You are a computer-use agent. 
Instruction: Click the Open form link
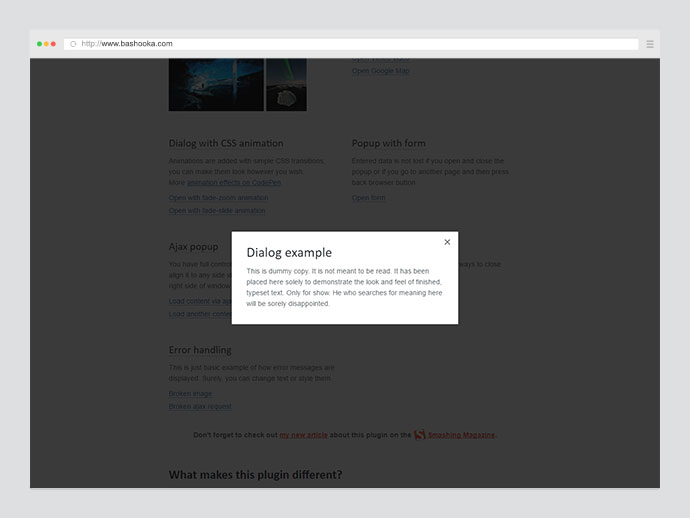point(368,198)
